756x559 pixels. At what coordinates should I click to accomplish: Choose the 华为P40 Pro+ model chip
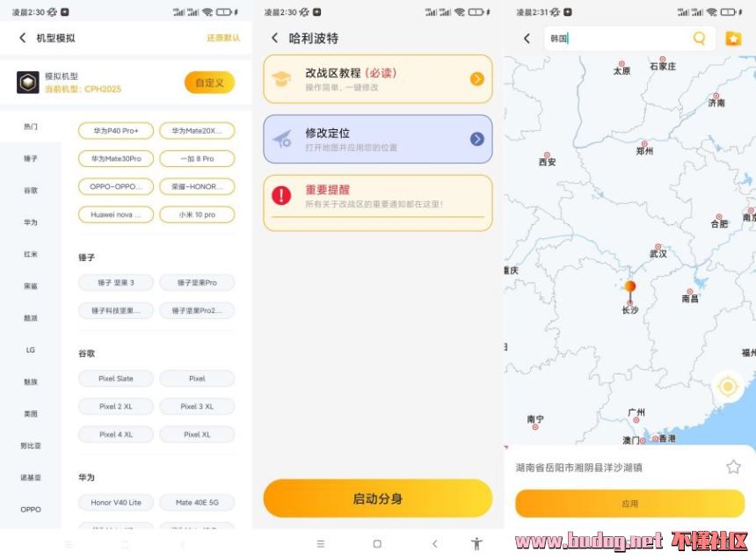[x=116, y=131]
